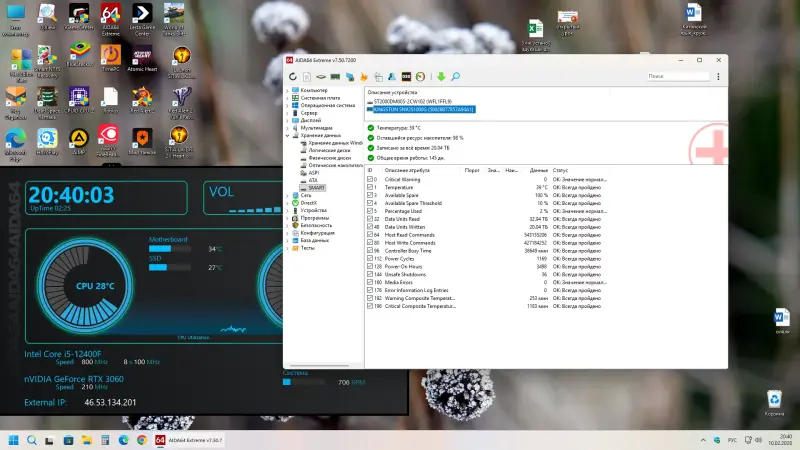This screenshot has height=450, width=800.
Task: Expand the Системная плата tree node
Action: (x=287, y=98)
